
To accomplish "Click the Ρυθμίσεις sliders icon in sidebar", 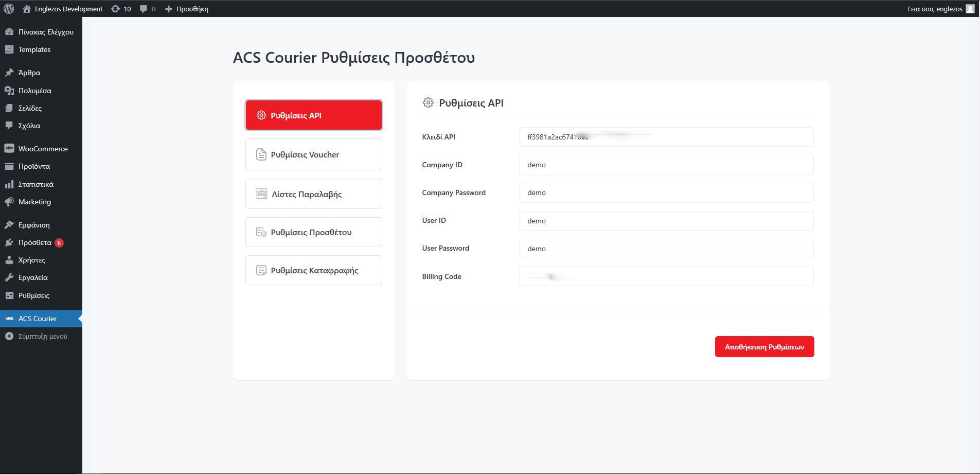I will [x=9, y=295].
